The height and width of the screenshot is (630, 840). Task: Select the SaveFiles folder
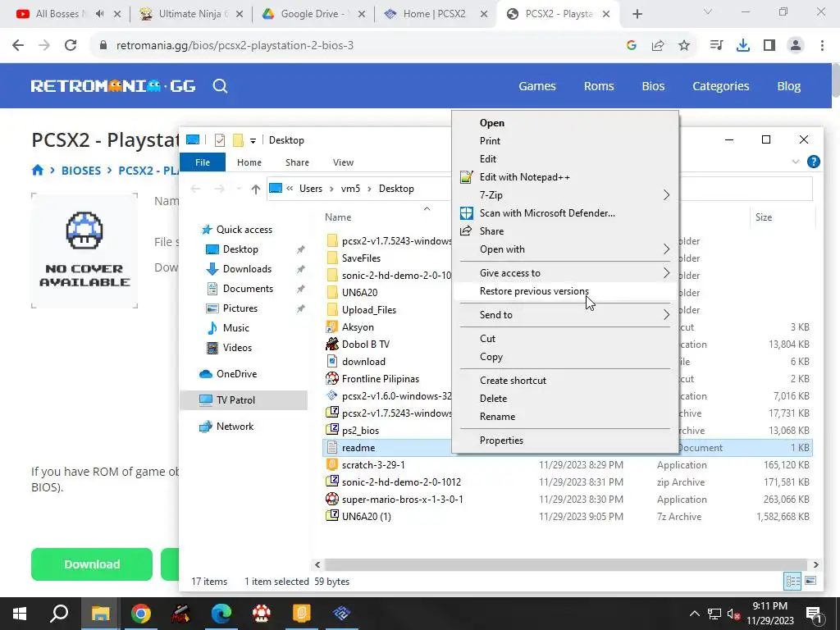(361, 258)
